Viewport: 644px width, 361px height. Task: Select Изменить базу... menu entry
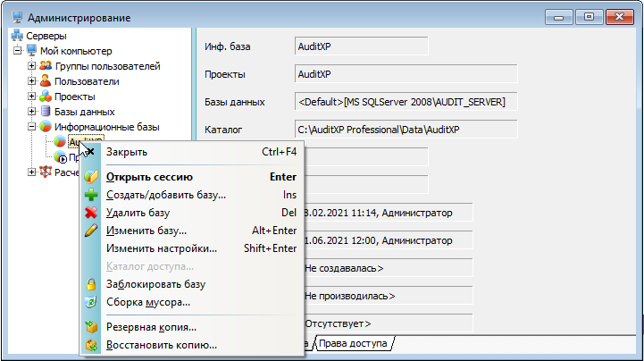point(192,231)
